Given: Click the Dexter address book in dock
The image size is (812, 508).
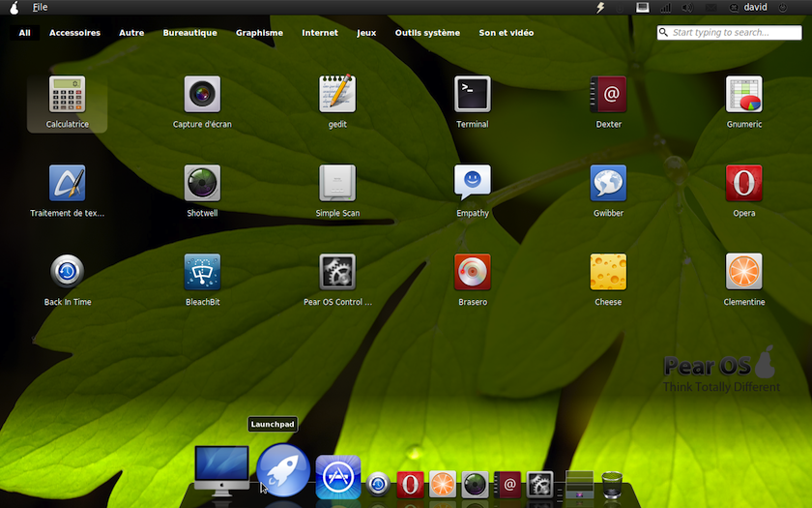Looking at the screenshot, I should (507, 485).
